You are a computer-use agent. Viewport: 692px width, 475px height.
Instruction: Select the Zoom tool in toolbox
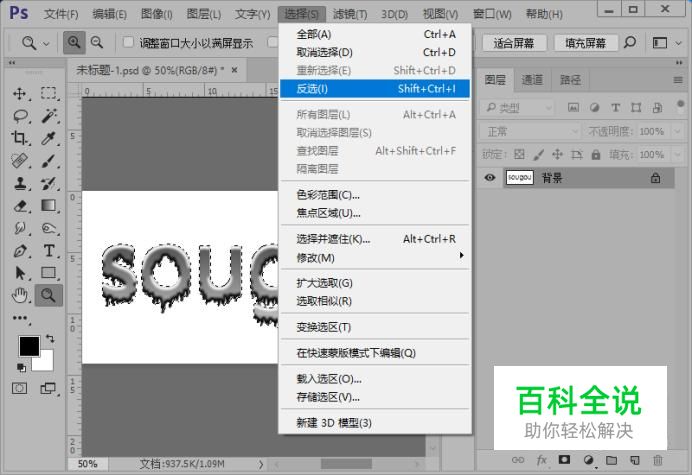(x=49, y=295)
